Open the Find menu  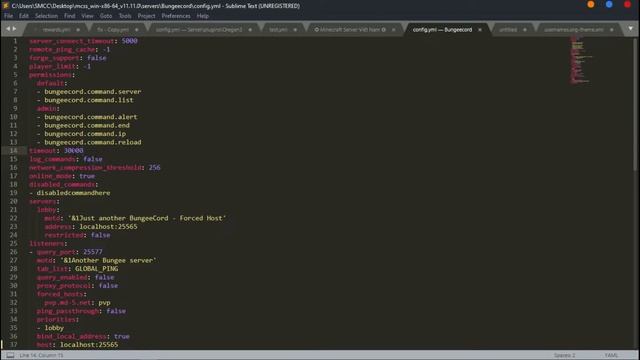pos(69,16)
